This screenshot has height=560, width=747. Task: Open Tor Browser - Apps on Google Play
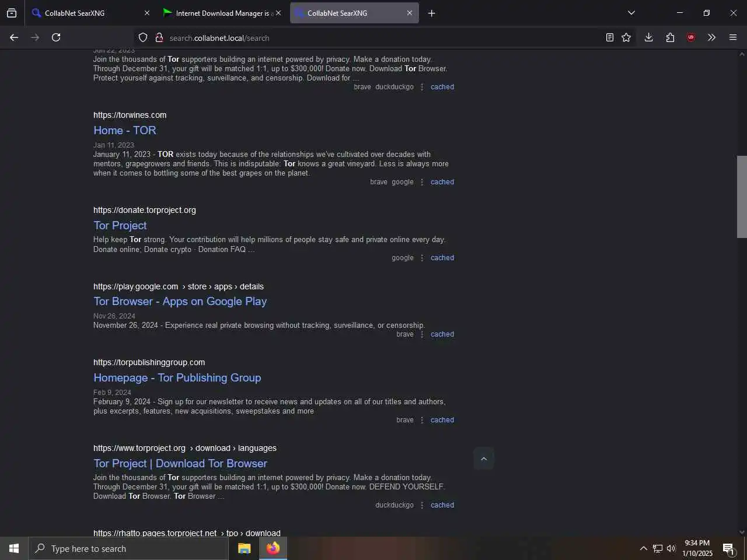coord(180,301)
